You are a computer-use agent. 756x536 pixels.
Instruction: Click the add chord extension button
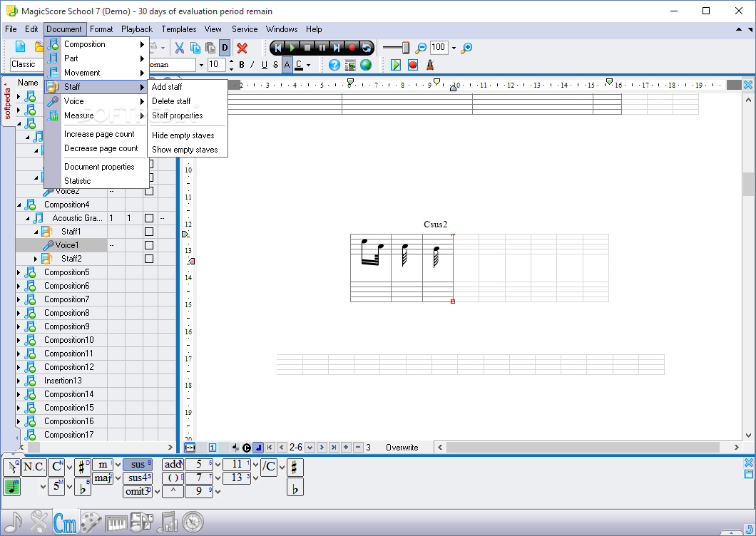pos(172,464)
